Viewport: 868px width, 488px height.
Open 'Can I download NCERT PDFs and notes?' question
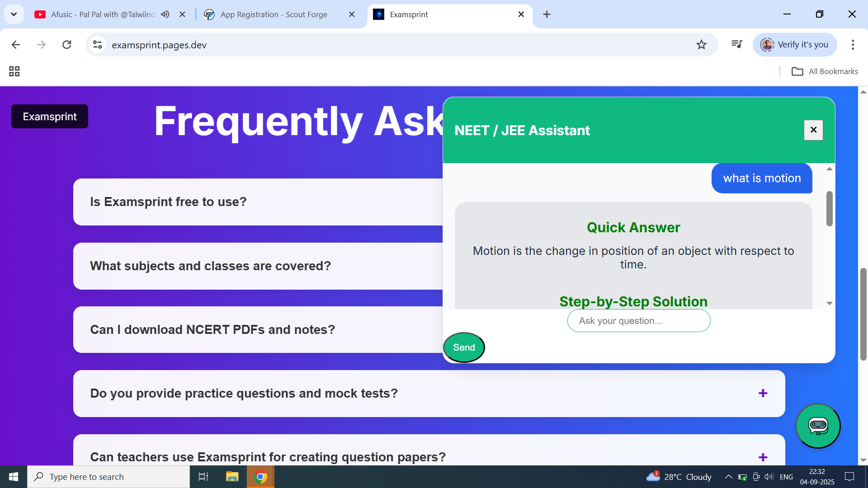pyautogui.click(x=258, y=330)
